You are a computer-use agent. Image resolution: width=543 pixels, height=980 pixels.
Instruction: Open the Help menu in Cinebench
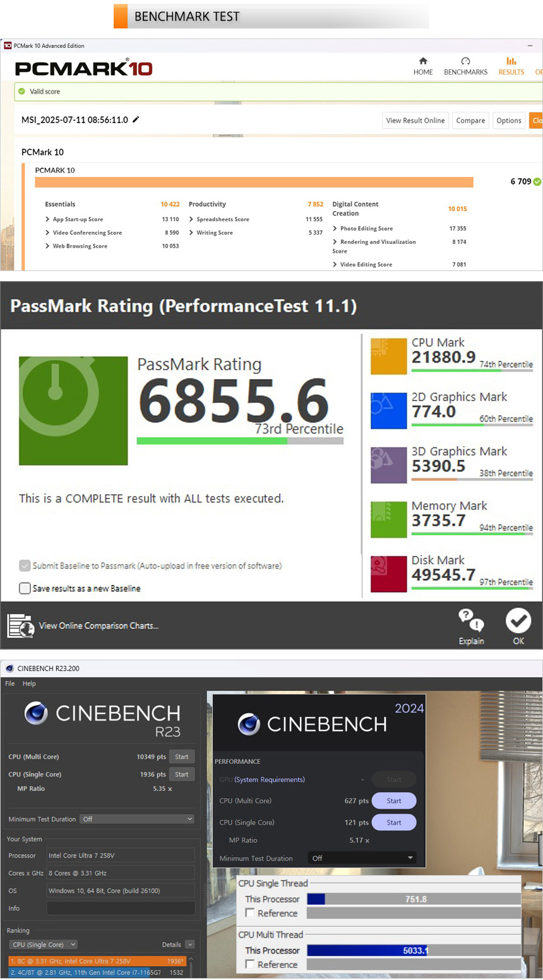(29, 684)
